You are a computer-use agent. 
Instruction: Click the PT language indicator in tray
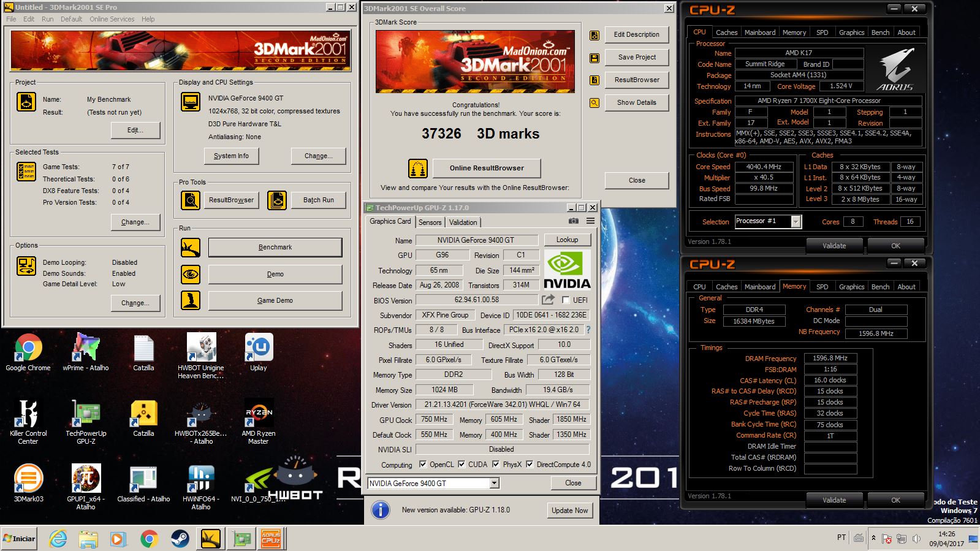click(841, 538)
